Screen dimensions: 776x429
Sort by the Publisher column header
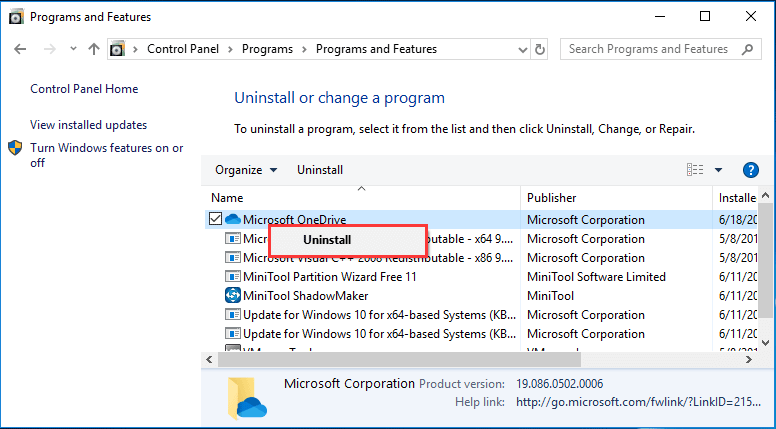(616, 197)
